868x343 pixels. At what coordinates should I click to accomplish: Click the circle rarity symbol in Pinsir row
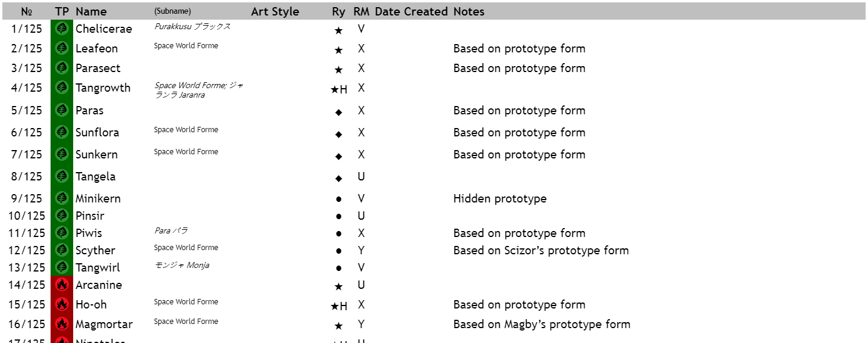339,216
